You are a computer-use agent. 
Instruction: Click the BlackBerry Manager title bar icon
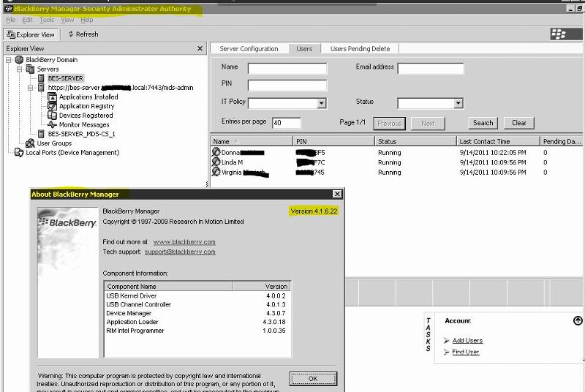tap(9, 9)
